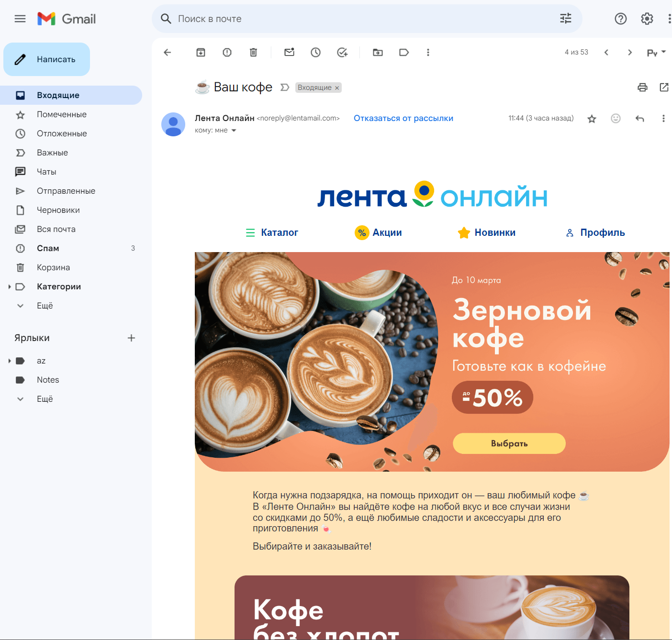
Task: Open Чаты folder
Action: (x=71, y=172)
